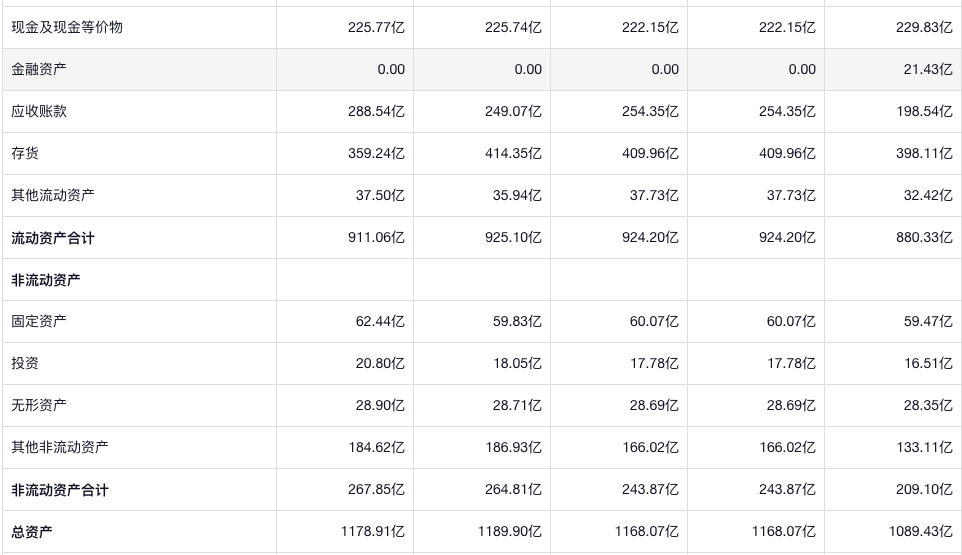Click the 总资产 row heading
The image size is (962, 555).
tap(32, 532)
